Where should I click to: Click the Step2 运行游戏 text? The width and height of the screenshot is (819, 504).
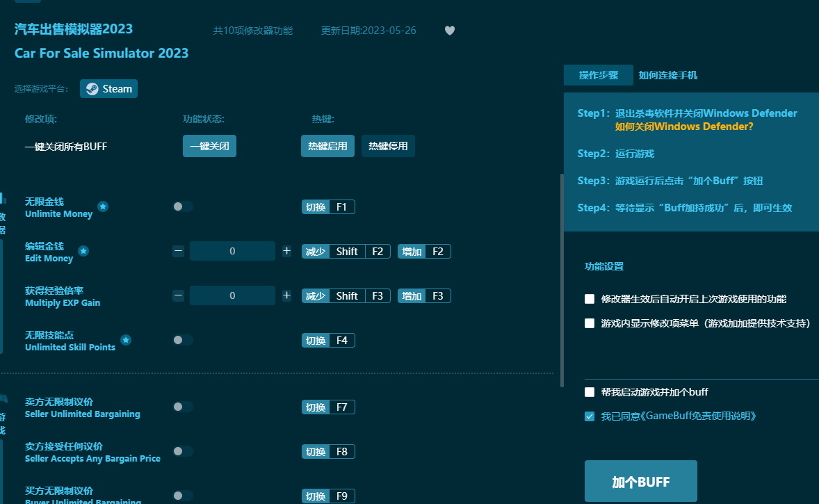[x=616, y=154]
